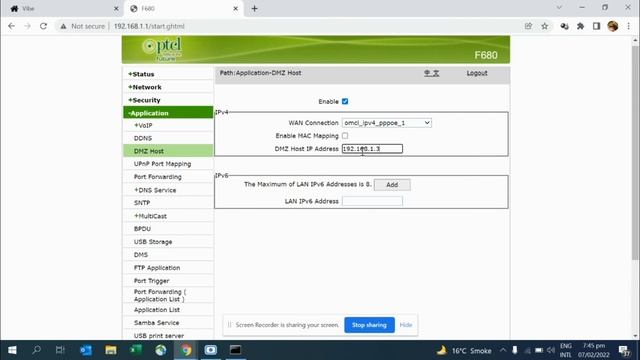Open USB Storage settings
This screenshot has width=640, height=360.
tap(153, 242)
